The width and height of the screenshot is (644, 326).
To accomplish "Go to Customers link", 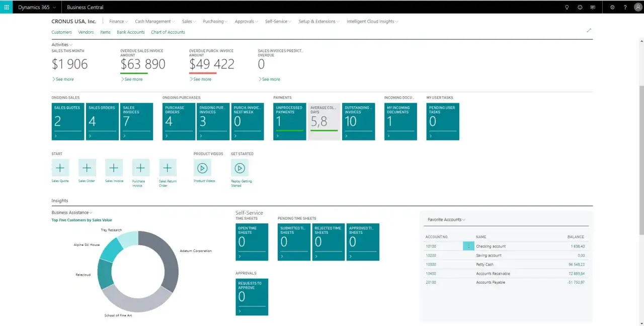I will pyautogui.click(x=61, y=32).
